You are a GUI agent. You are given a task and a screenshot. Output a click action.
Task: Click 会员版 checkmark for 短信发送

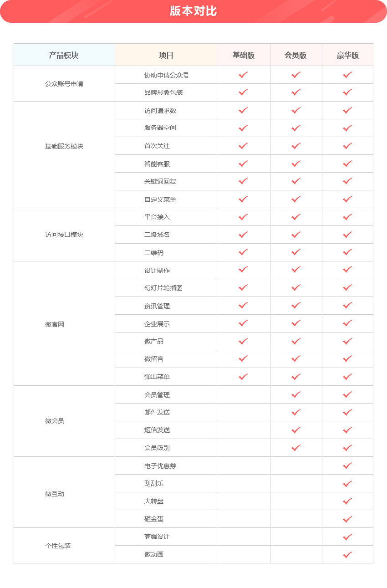click(296, 430)
